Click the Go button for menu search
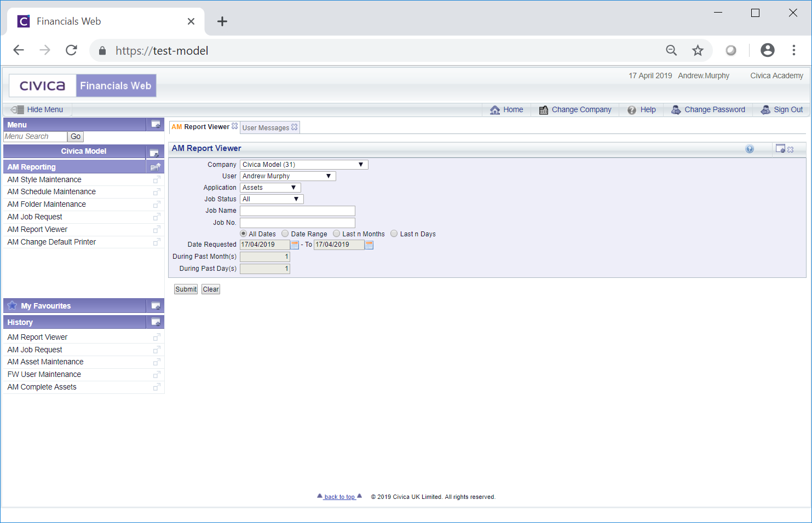Viewport: 812px width, 523px height. tap(76, 137)
